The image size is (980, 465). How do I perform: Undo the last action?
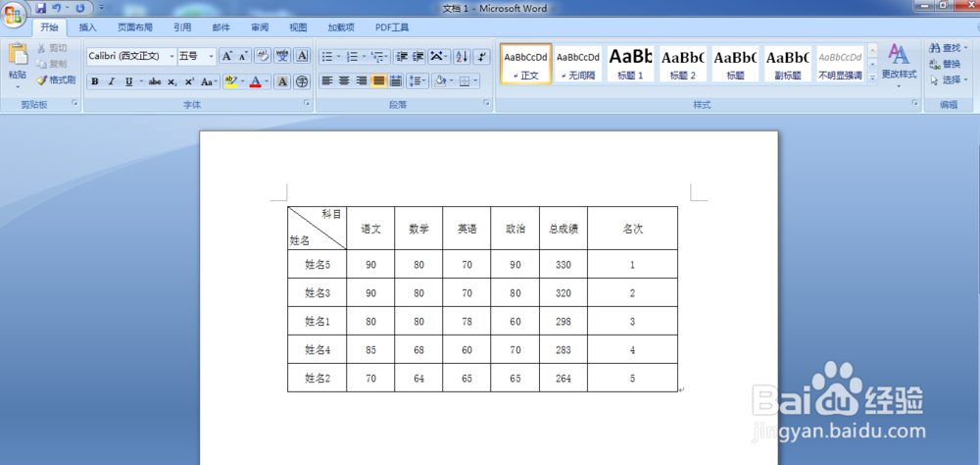pos(56,8)
